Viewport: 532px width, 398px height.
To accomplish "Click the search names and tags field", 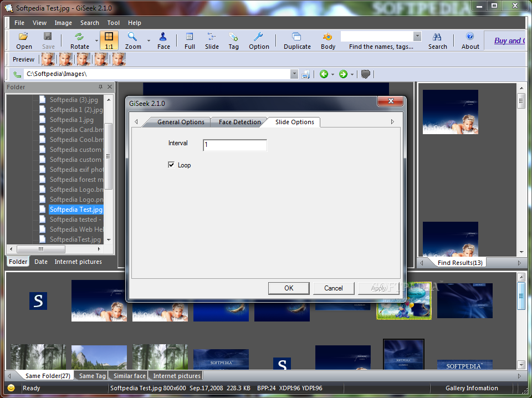I will point(377,36).
